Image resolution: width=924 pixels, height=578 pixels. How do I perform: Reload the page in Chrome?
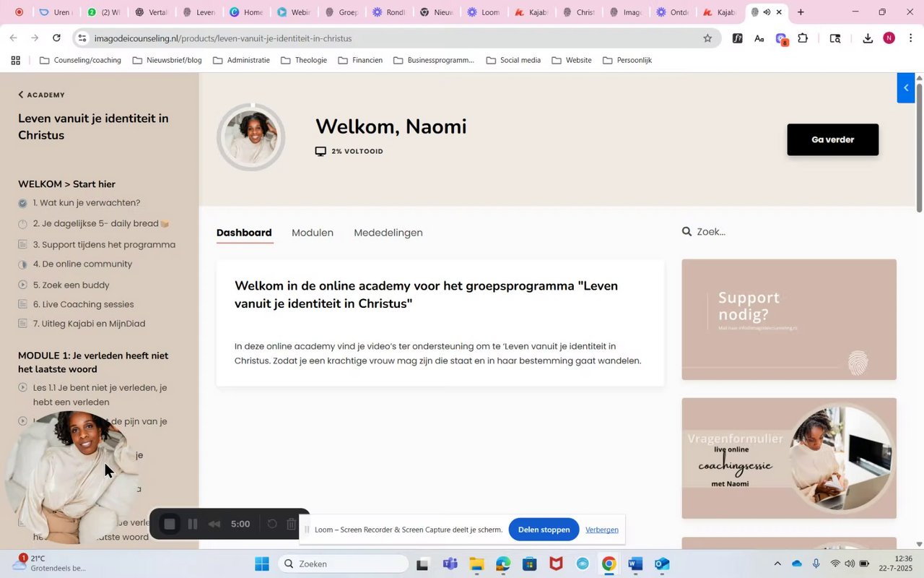[x=56, y=38]
